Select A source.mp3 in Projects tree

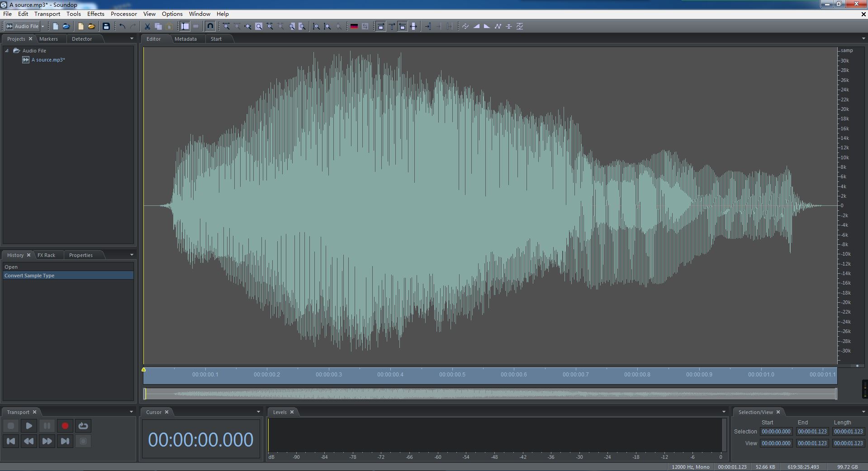click(x=48, y=60)
